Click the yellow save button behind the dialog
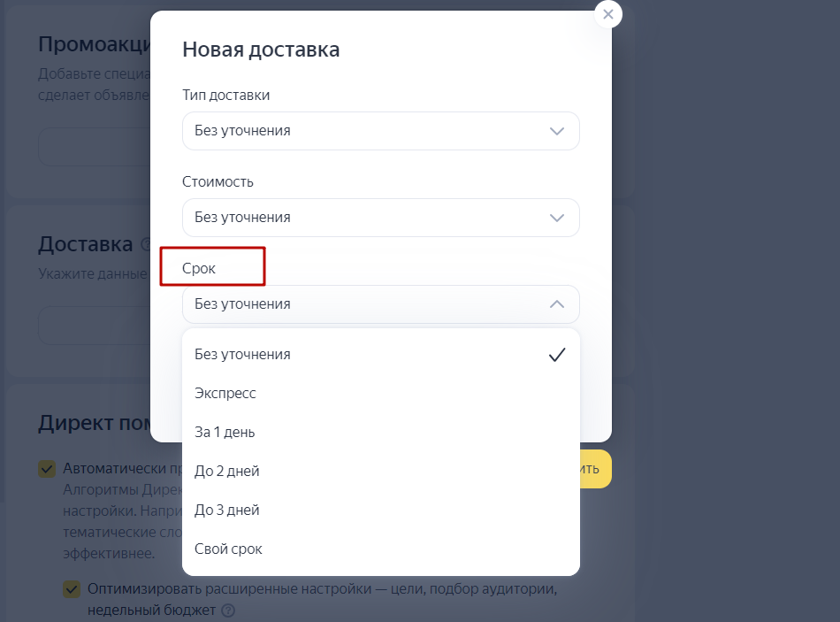 coord(595,469)
